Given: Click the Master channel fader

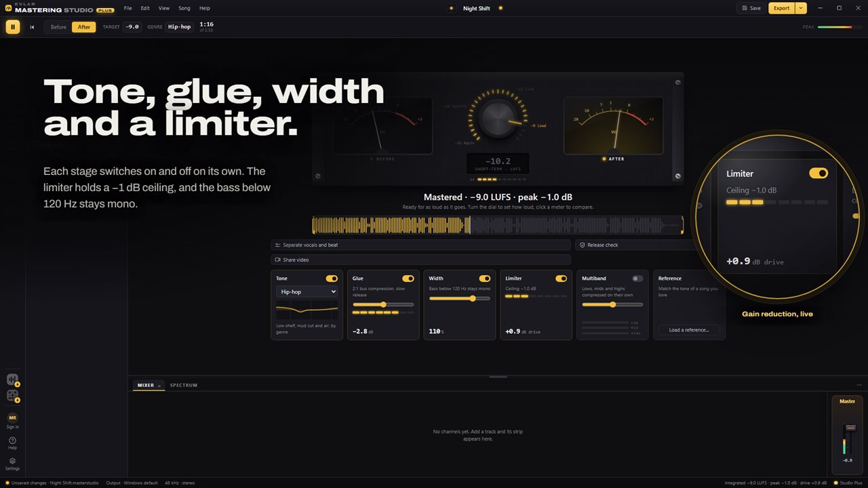Looking at the screenshot, I should (x=850, y=427).
